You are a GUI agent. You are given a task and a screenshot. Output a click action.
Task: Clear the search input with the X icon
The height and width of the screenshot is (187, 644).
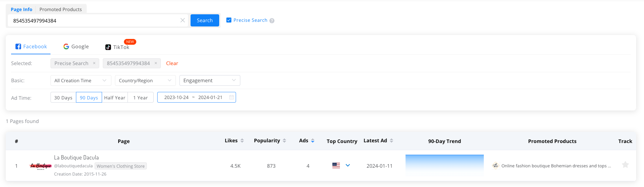click(x=183, y=20)
